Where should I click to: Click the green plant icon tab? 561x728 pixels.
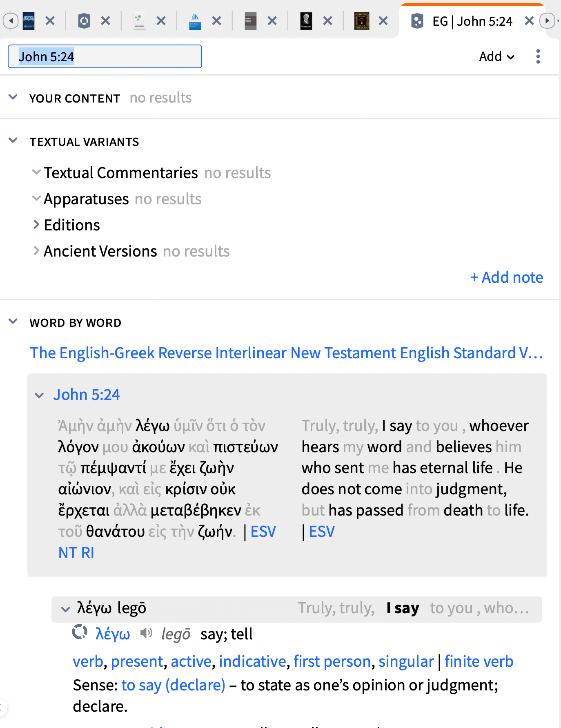139,21
